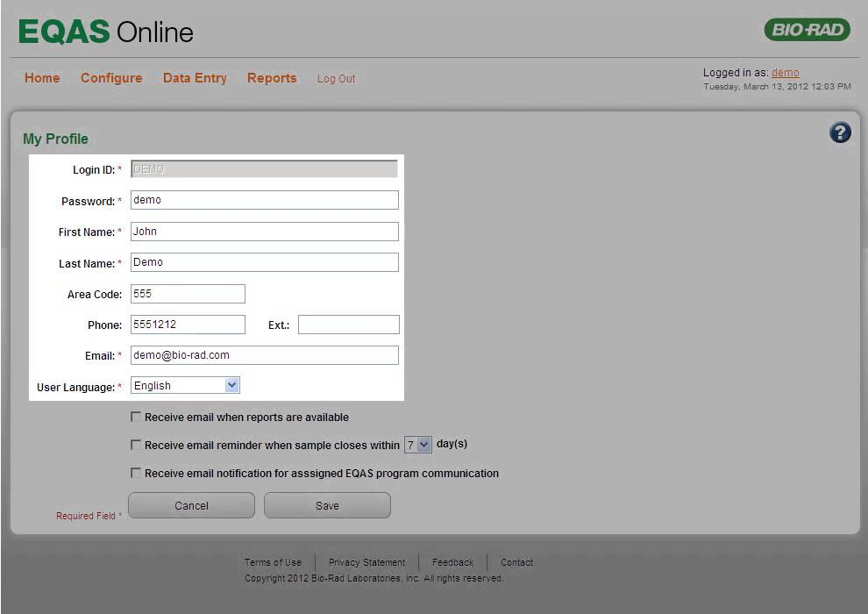Click the Password input field
The height and width of the screenshot is (614, 868).
click(x=265, y=200)
